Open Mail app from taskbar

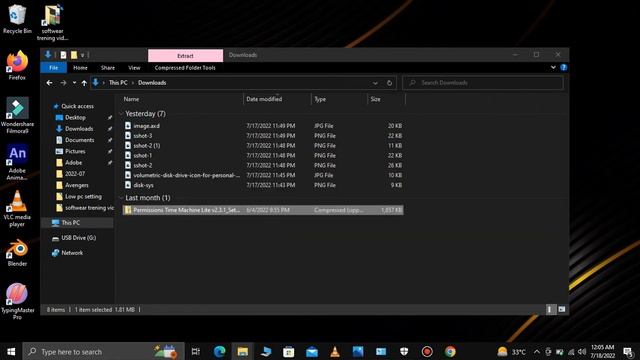coord(312,351)
